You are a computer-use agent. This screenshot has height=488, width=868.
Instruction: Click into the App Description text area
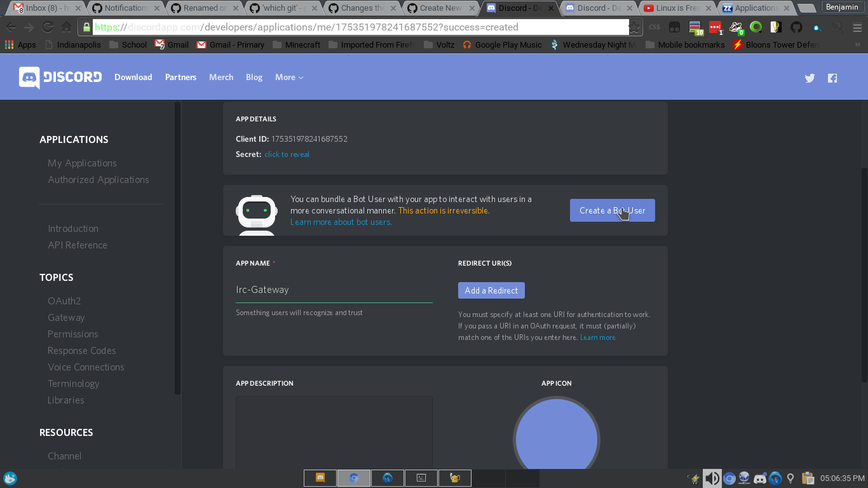pyautogui.click(x=334, y=433)
